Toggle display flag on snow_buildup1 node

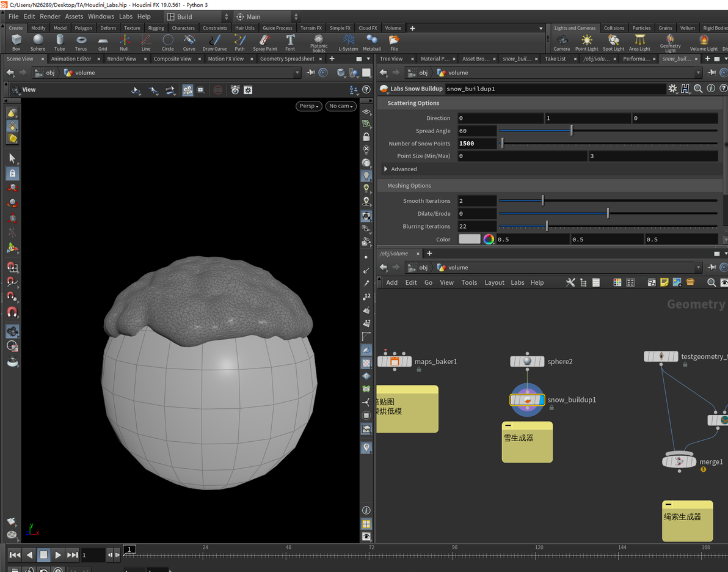pyautogui.click(x=541, y=400)
